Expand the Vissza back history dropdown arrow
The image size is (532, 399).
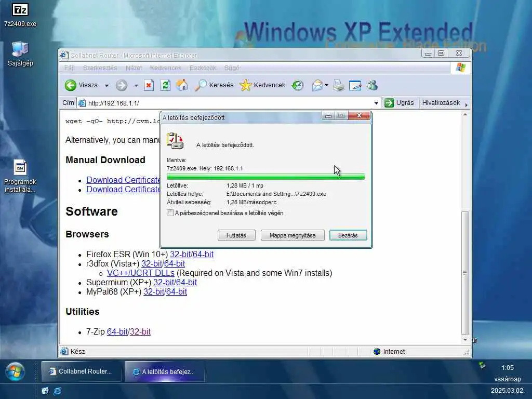(107, 86)
